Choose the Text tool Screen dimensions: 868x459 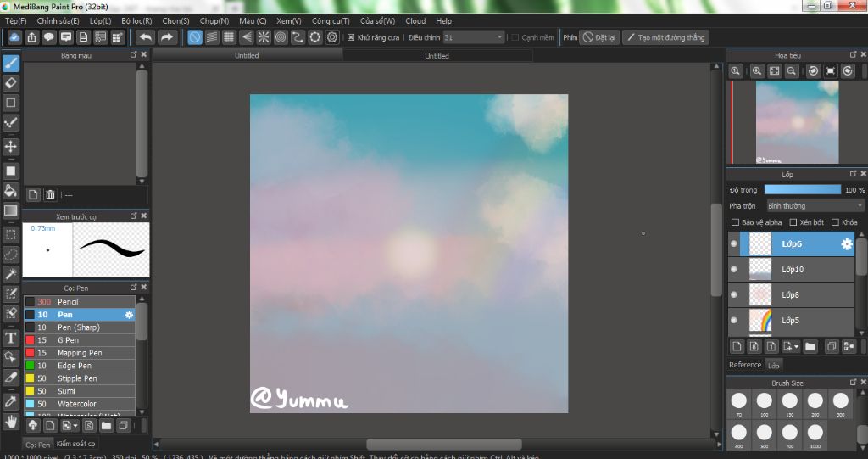coord(11,339)
